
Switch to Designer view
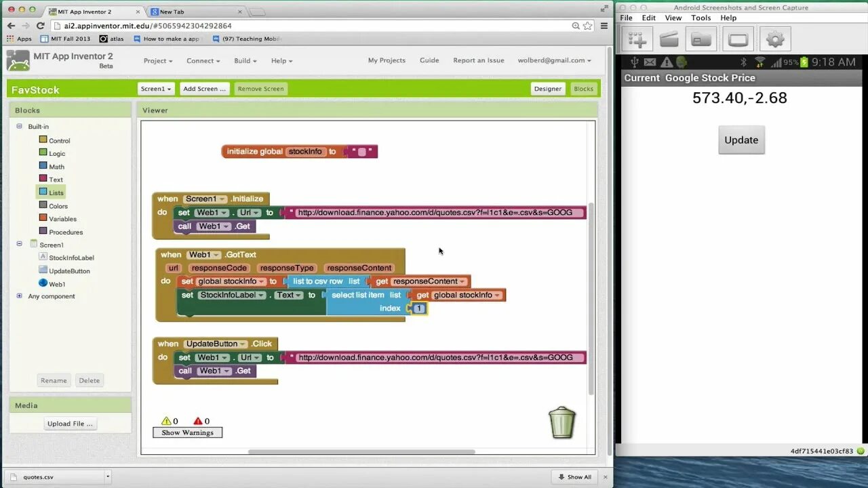547,89
